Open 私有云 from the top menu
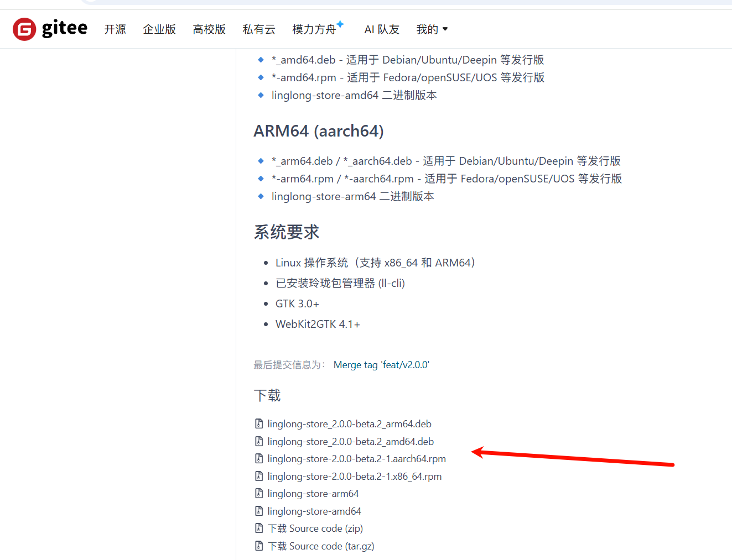Screen dimensions: 732x560 (x=259, y=29)
